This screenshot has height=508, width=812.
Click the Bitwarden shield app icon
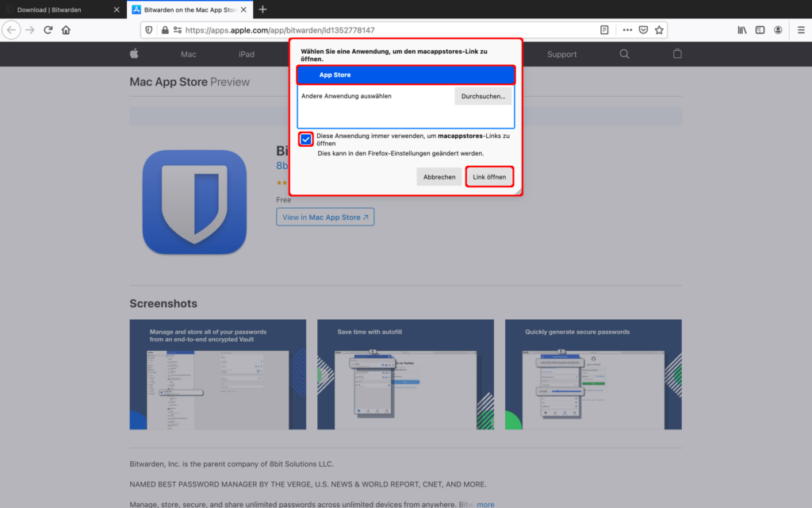195,202
